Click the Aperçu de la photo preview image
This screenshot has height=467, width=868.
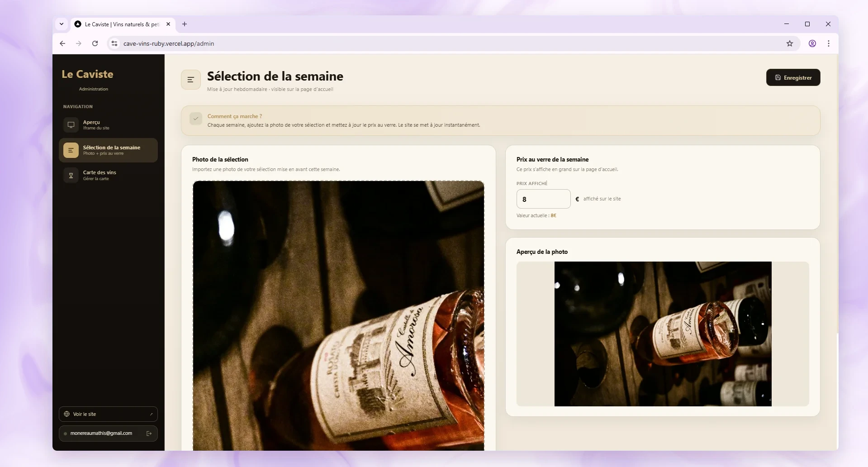[663, 334]
